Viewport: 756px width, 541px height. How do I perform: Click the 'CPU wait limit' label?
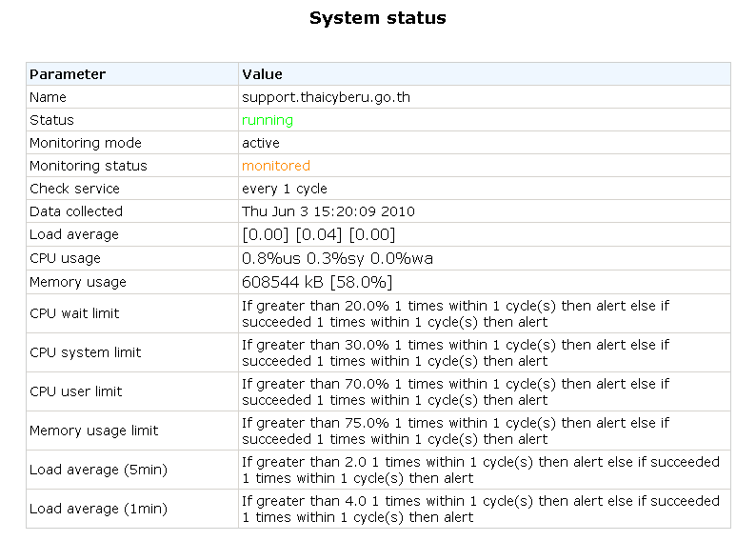click(x=74, y=313)
